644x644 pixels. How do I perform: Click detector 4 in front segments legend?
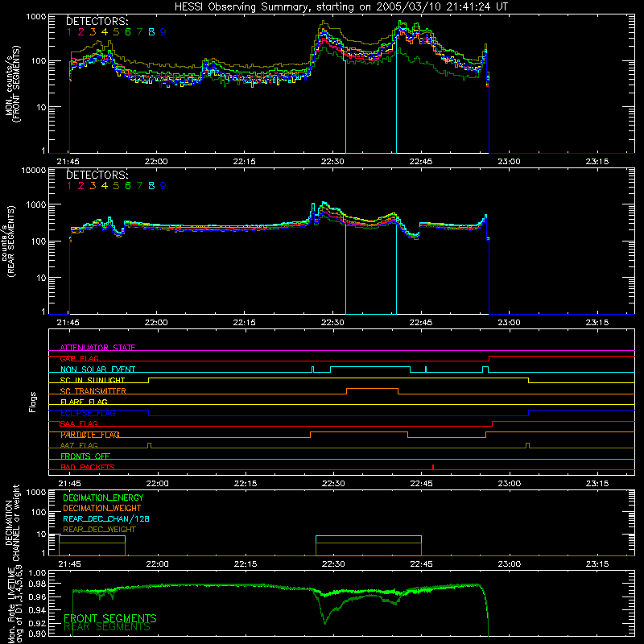coord(105,32)
